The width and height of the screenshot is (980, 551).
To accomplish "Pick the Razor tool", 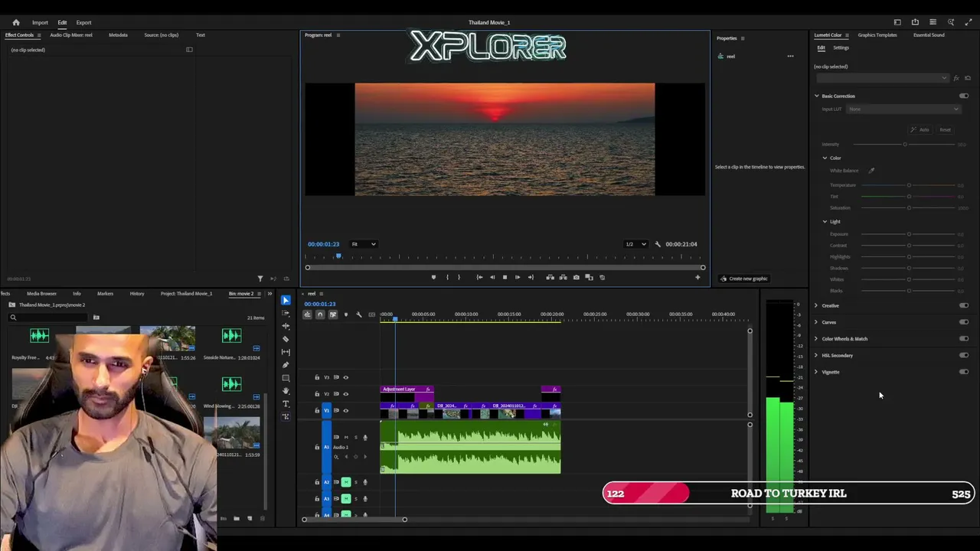I will [x=286, y=339].
